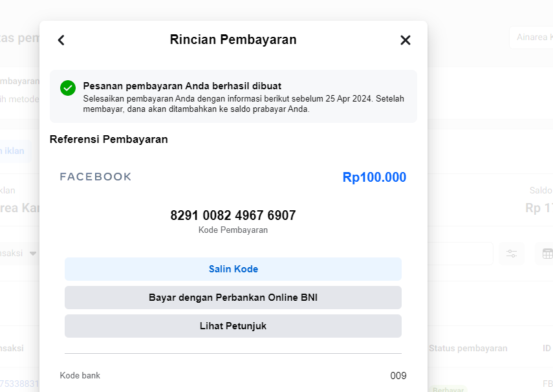Choose Bayar dengan Perbankan Online BNI
This screenshot has width=553, height=392.
coord(233,298)
